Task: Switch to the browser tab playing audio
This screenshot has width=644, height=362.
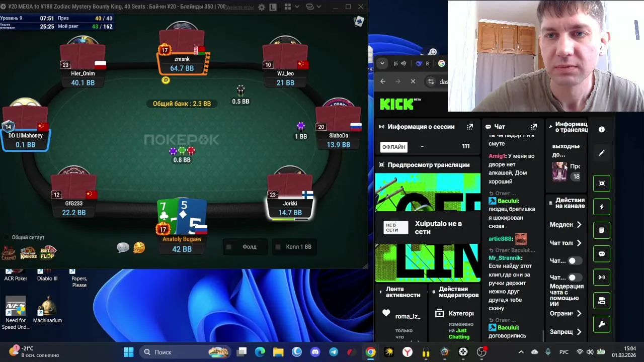Action: point(399,63)
